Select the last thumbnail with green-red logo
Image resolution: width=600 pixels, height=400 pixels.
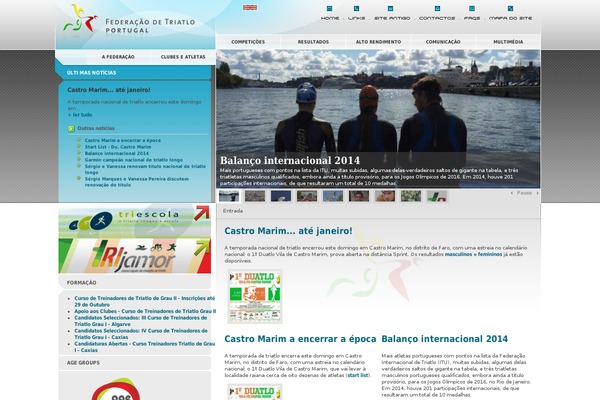pos(437,196)
